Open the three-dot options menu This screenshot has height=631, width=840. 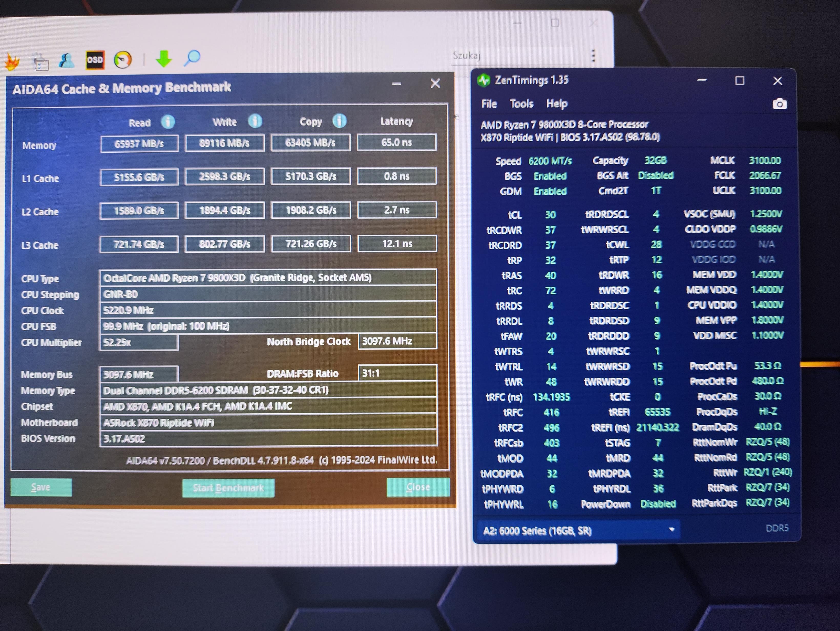[x=593, y=56]
